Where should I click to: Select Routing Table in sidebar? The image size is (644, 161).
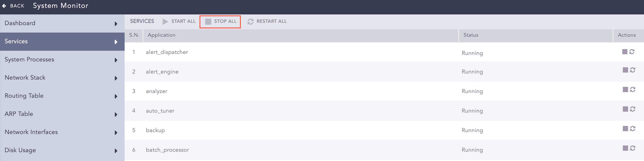(x=24, y=96)
